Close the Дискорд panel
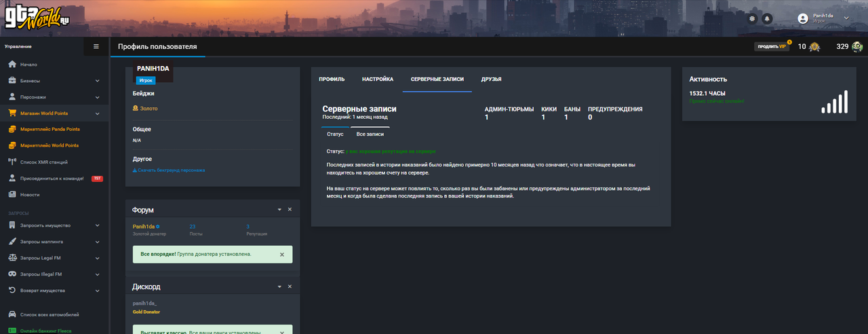Screen dimensions: 868x334 290,287
